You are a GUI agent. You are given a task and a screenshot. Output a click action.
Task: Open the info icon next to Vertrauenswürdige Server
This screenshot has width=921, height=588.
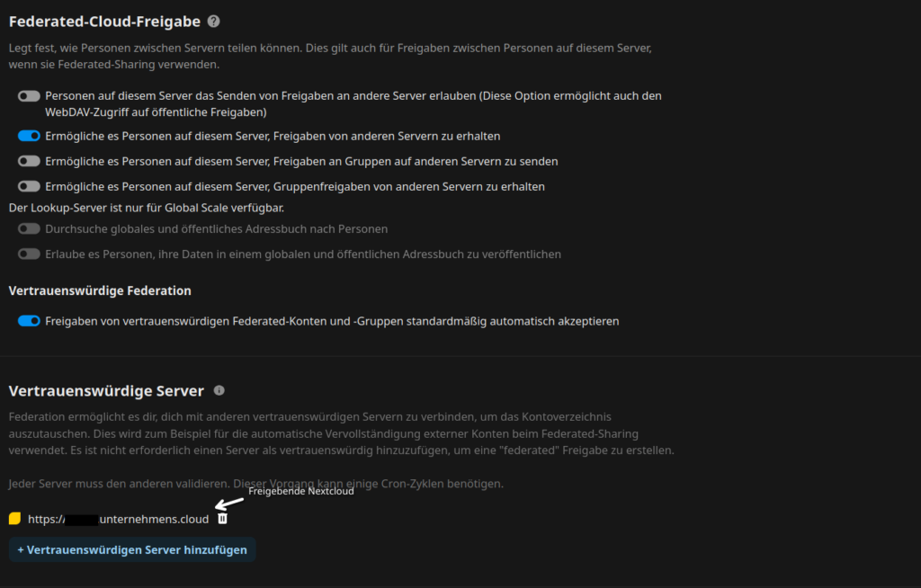[x=219, y=391]
